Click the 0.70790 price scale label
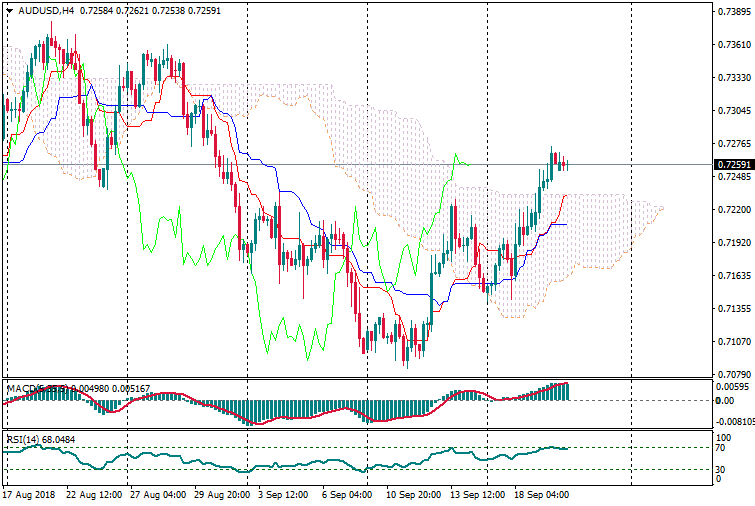Viewport: 755px width, 506px height. pos(734,375)
